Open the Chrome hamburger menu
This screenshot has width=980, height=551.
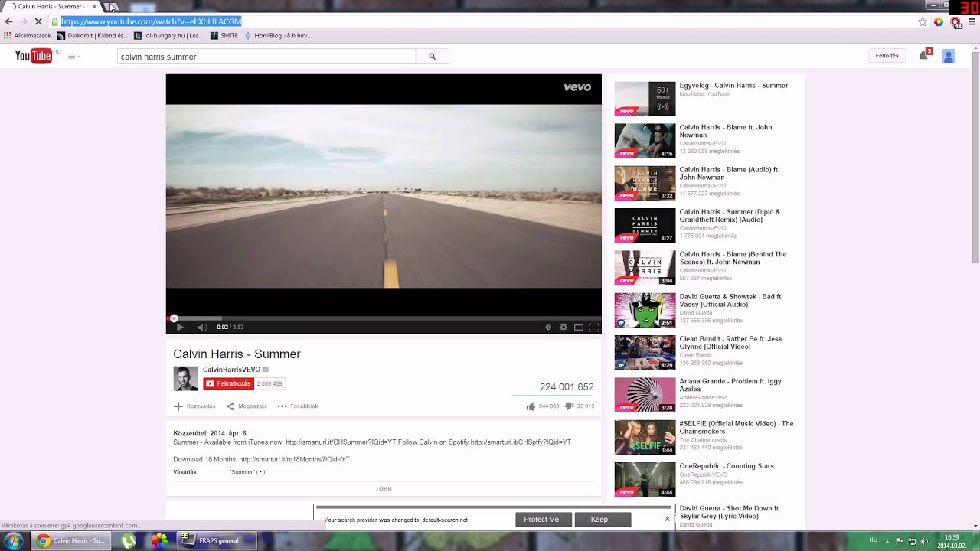(x=972, y=21)
